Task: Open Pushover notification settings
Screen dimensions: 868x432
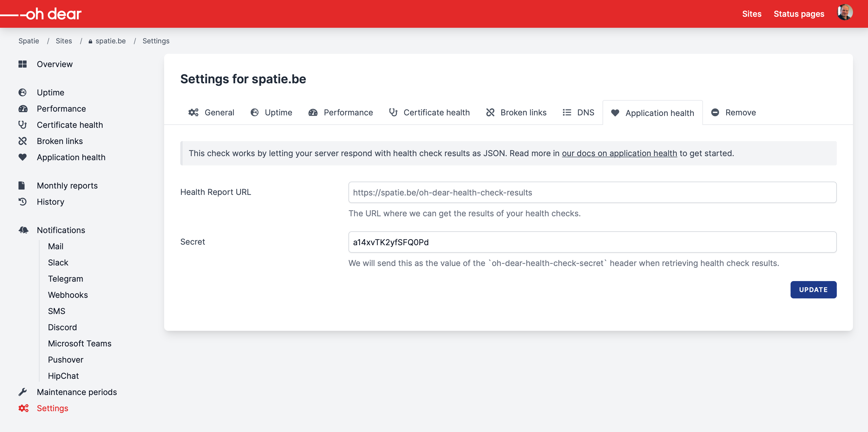Action: coord(65,359)
